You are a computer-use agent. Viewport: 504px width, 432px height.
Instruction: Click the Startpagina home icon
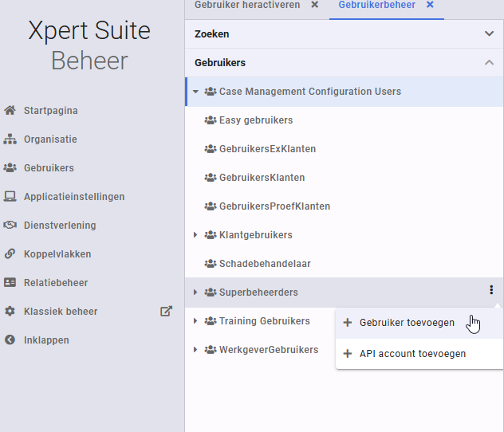click(10, 110)
